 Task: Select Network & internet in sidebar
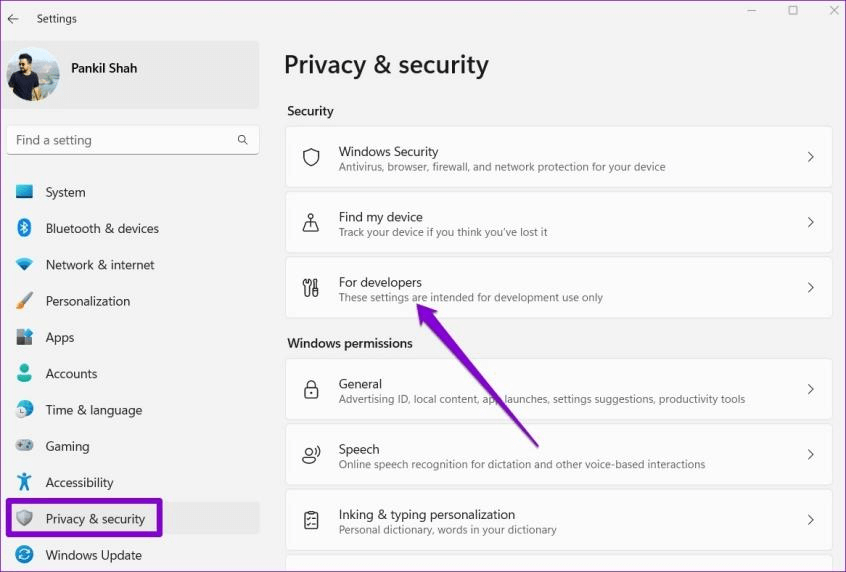[99, 265]
